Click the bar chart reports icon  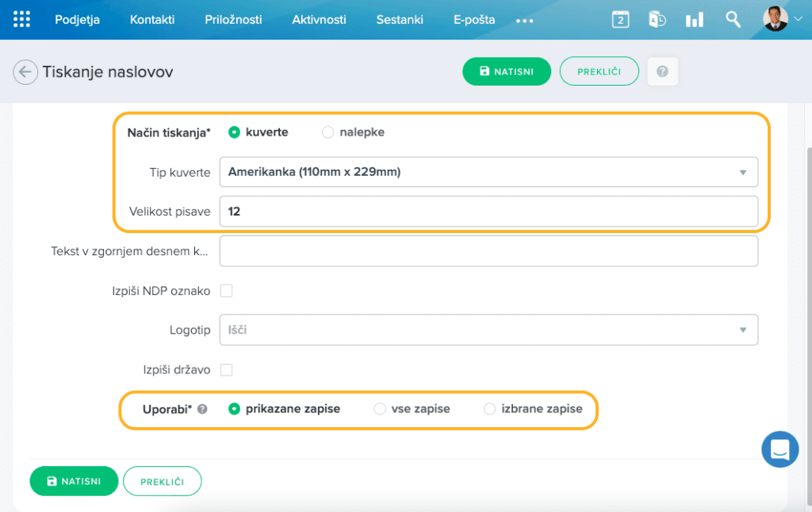click(695, 20)
